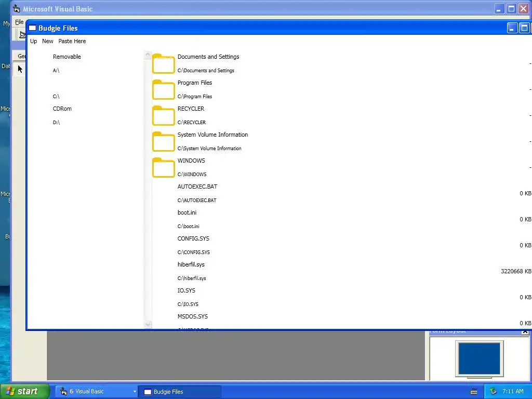Click the C:\AUTOEXEC.BAT path text
The height and width of the screenshot is (399, 532).
point(197,200)
